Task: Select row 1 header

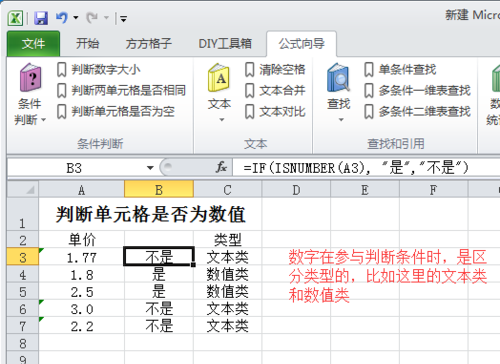Action: tap(23, 214)
